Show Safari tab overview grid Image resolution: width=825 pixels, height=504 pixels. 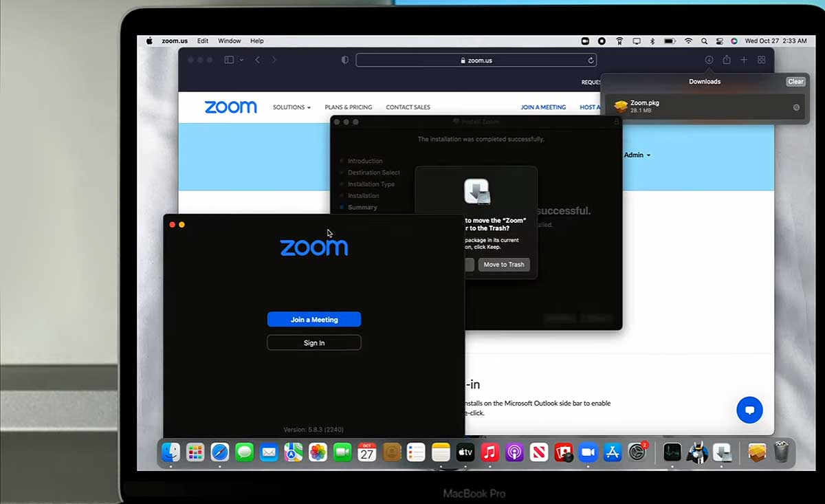(x=762, y=60)
